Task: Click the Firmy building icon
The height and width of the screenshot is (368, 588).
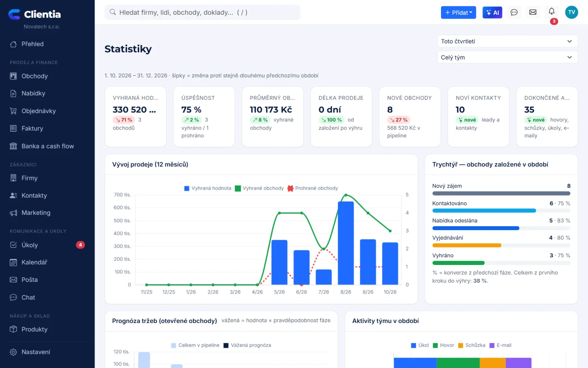Action: [13, 178]
